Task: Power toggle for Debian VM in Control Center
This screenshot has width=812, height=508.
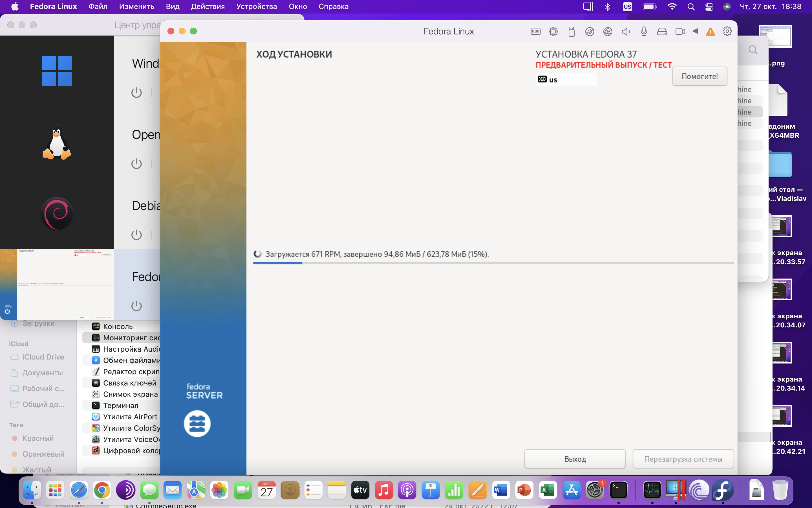Action: pos(136,235)
